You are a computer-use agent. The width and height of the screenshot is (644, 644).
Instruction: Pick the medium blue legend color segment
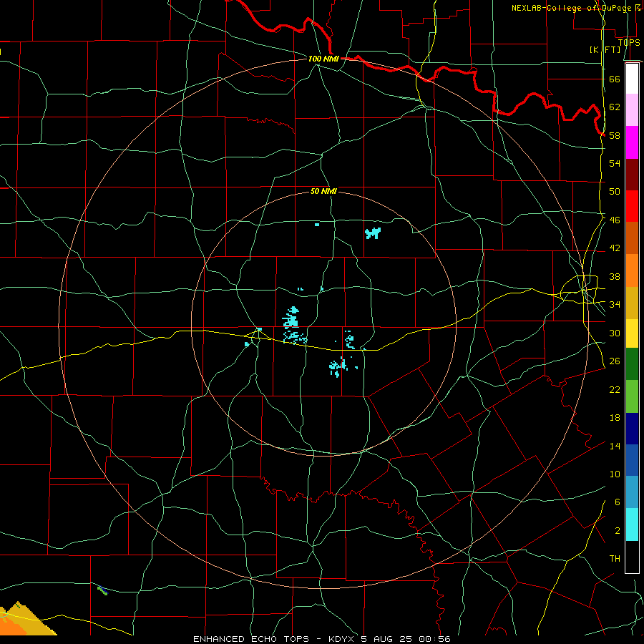[632, 460]
